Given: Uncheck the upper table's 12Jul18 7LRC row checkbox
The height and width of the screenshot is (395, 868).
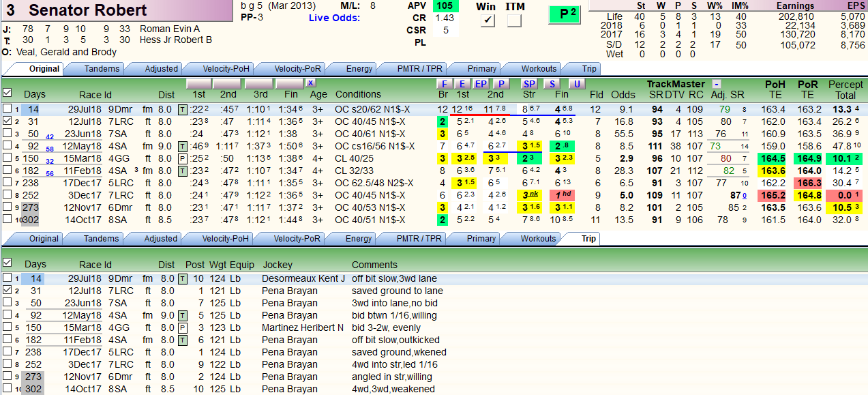Looking at the screenshot, I should pyautogui.click(x=7, y=121).
